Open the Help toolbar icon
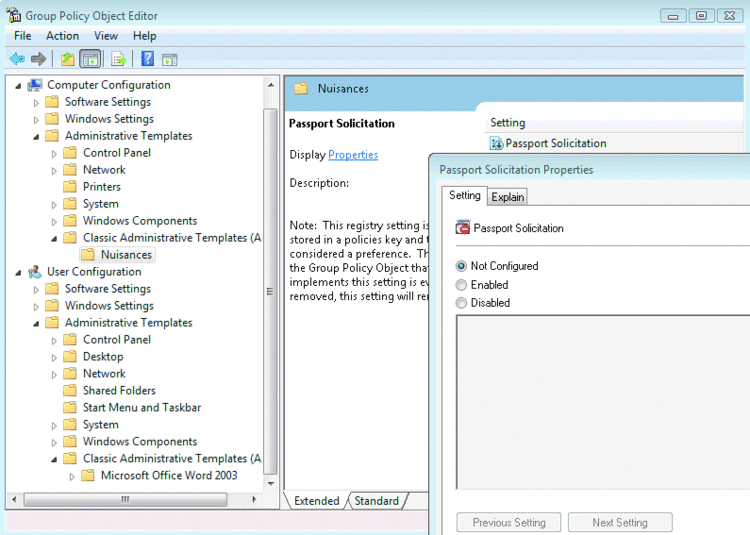Image resolution: width=750 pixels, height=535 pixels. pyautogui.click(x=147, y=59)
